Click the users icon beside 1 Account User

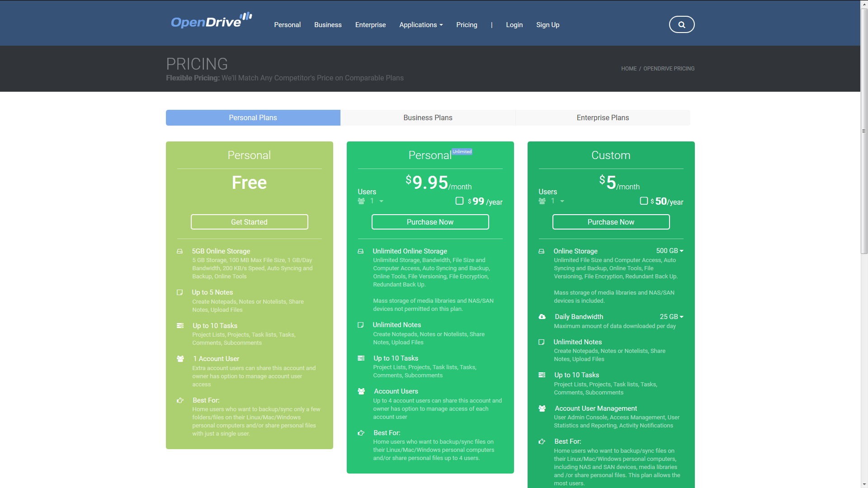180,359
